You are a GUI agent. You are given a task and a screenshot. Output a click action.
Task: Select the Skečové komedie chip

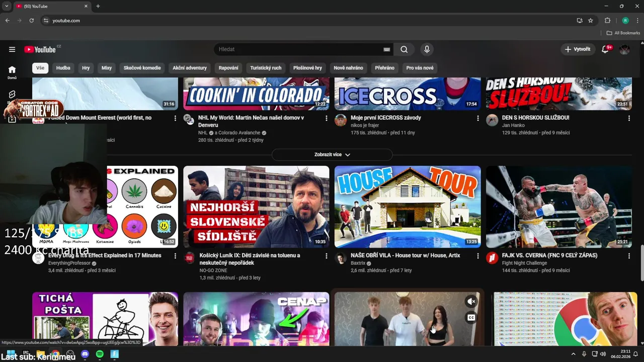click(142, 68)
